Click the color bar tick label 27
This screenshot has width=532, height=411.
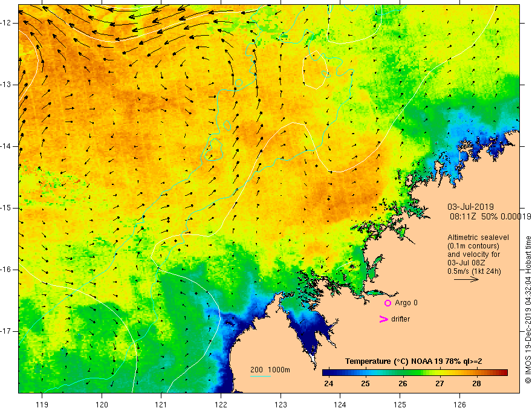(x=440, y=384)
